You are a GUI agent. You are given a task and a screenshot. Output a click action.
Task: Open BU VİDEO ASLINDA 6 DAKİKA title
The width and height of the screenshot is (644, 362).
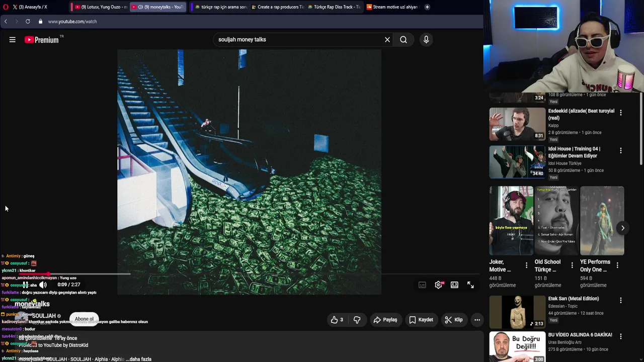coord(580,335)
